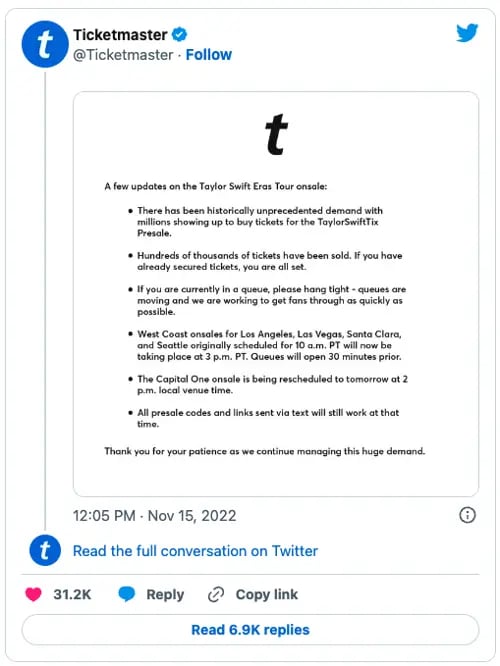Open the tweet info circle icon
The image size is (500, 666).
pos(467,515)
